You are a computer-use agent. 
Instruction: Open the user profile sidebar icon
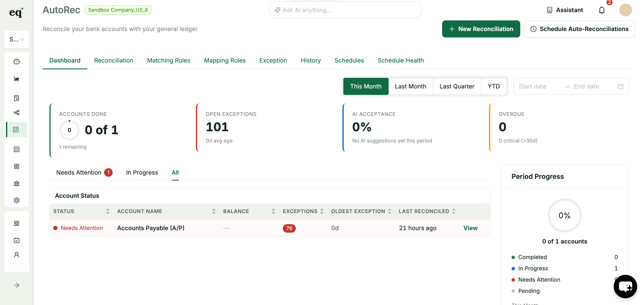[16, 255]
